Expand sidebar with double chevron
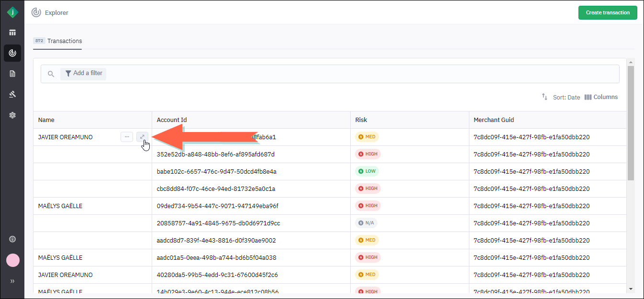Screen dimensions: 644x299 click(12, 281)
